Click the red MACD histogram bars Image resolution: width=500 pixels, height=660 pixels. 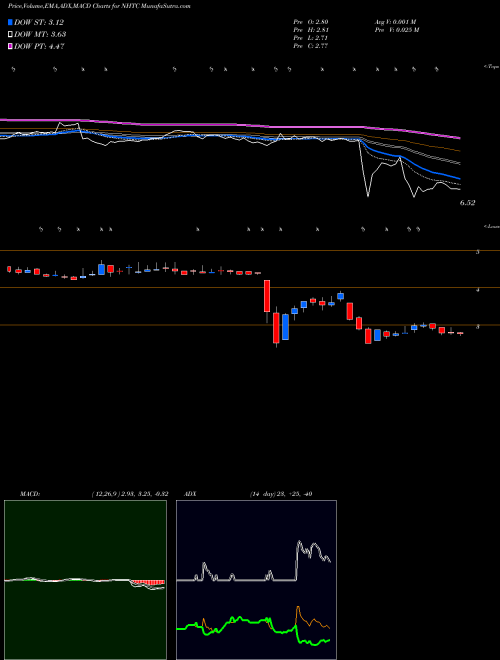coord(147,583)
